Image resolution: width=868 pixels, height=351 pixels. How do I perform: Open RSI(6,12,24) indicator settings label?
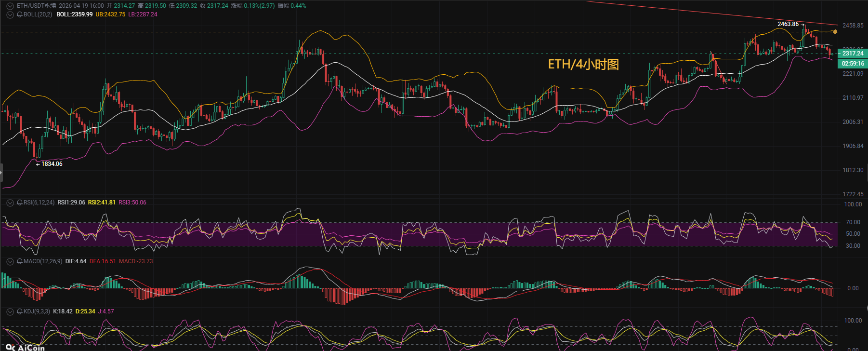[39, 202]
